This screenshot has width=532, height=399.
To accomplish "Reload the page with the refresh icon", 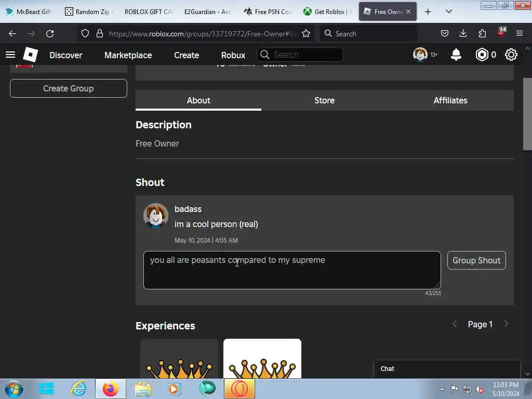I will (50, 34).
